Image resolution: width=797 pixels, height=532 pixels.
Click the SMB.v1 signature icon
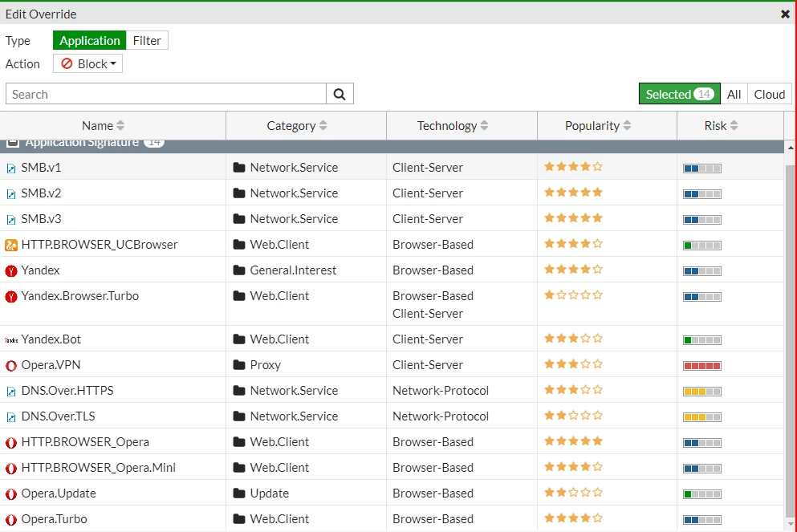[10, 169]
